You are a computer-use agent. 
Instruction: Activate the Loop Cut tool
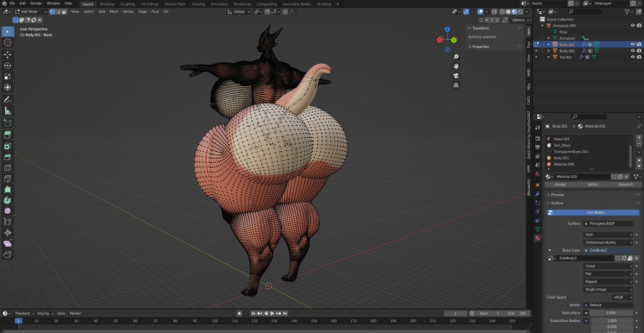[8, 168]
